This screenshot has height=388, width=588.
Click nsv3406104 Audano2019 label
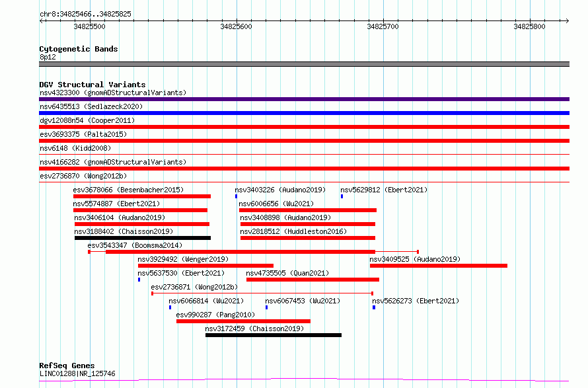pos(120,217)
